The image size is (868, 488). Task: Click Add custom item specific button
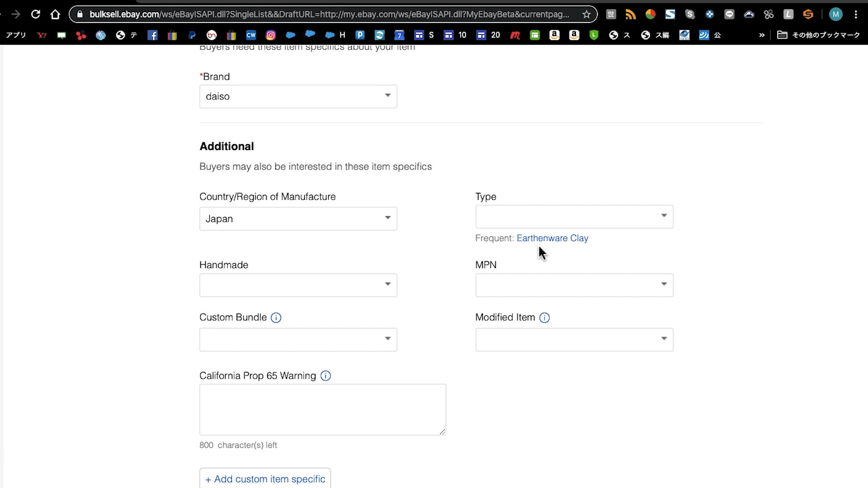(x=265, y=479)
